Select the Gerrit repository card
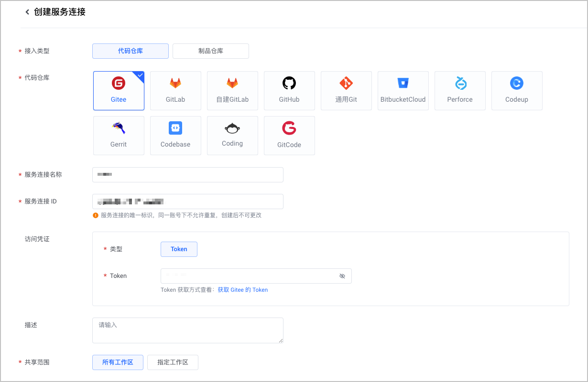 click(x=119, y=136)
